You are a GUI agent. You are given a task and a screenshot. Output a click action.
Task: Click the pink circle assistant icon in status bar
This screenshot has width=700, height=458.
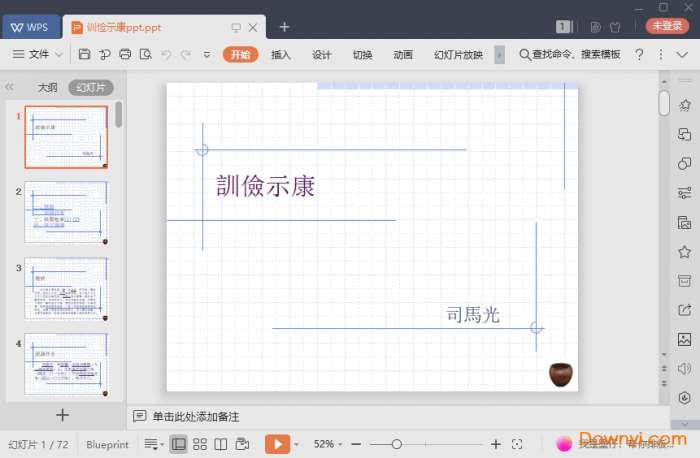(564, 444)
